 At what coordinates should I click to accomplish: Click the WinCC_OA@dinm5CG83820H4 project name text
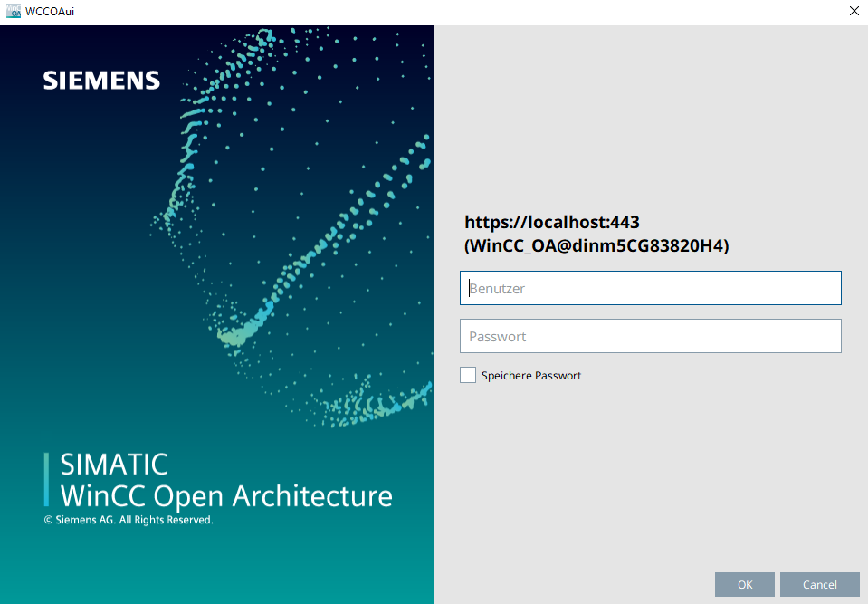(596, 245)
